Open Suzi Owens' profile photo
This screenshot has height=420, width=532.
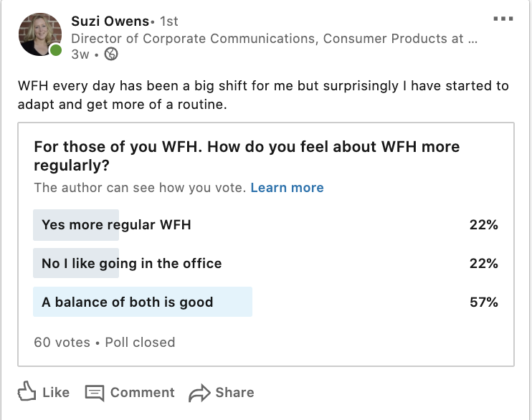[39, 34]
